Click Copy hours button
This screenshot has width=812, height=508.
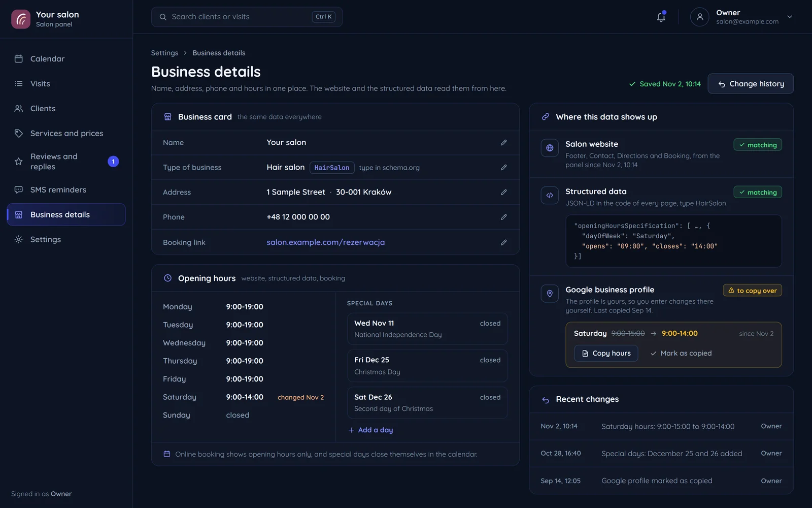point(606,353)
